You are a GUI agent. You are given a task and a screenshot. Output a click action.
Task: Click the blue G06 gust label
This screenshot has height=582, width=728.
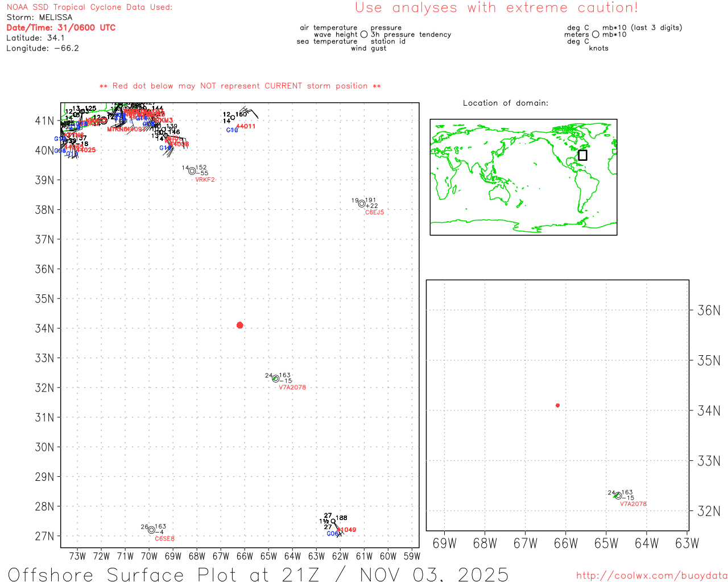(333, 534)
